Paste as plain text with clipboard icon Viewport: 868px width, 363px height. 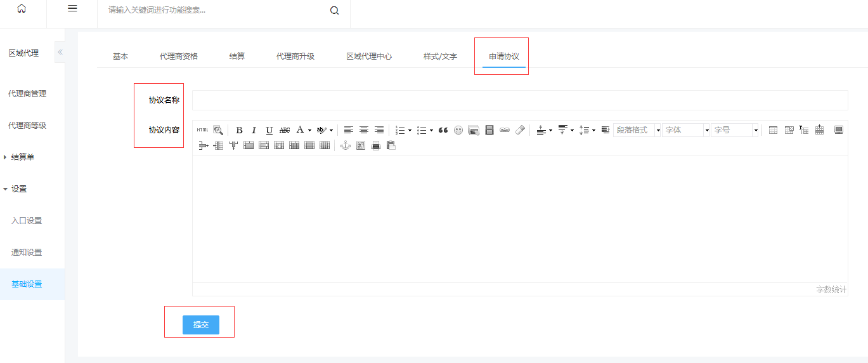tap(391, 145)
